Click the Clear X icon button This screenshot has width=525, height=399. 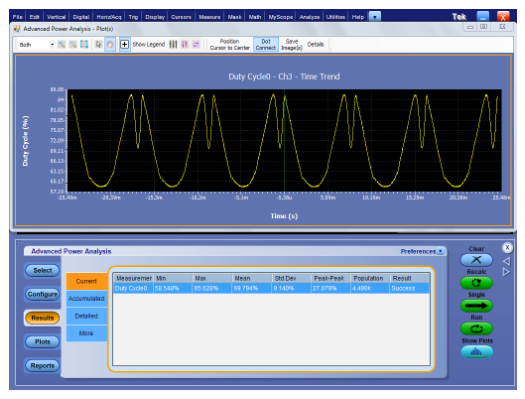point(476,260)
